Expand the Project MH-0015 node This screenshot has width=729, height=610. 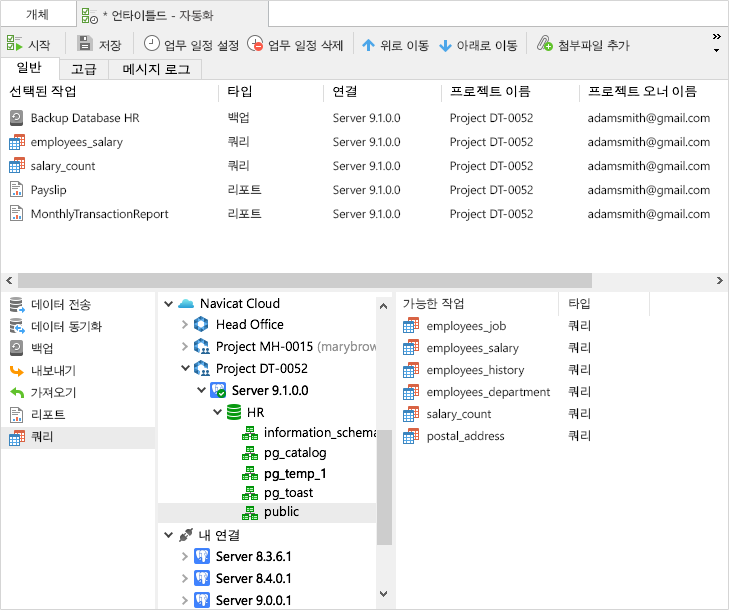(x=185, y=347)
